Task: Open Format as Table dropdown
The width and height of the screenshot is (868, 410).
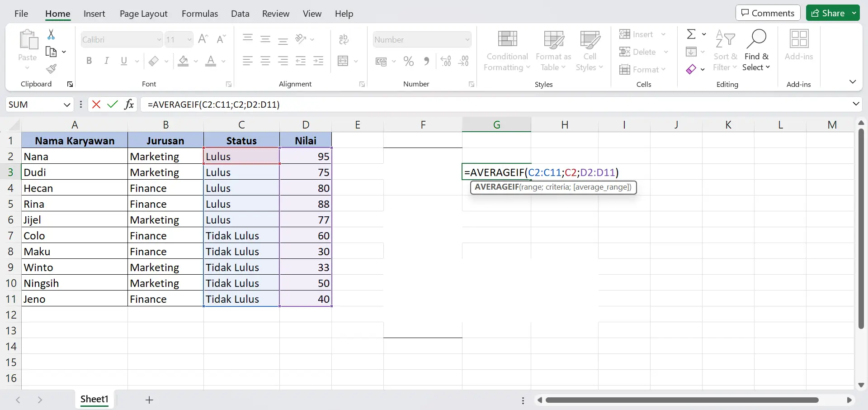Action: pyautogui.click(x=553, y=51)
